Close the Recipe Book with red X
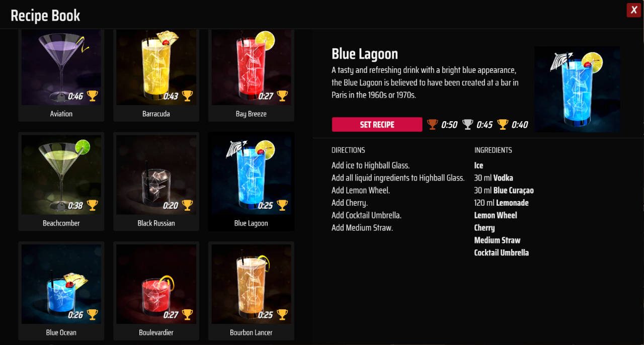The width and height of the screenshot is (644, 345). [633, 10]
